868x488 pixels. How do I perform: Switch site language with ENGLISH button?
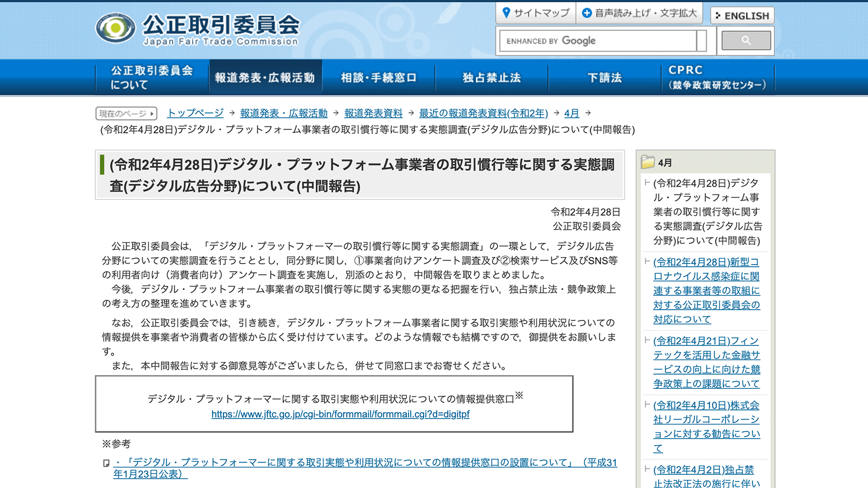coord(742,16)
